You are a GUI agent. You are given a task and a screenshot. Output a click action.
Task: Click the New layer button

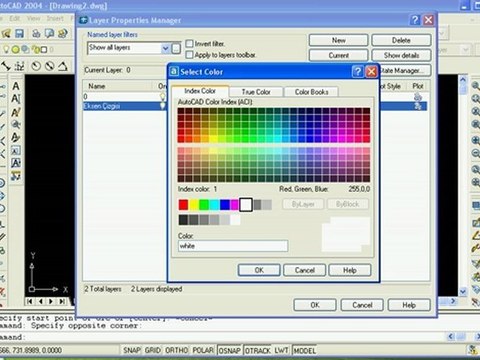[339, 40]
